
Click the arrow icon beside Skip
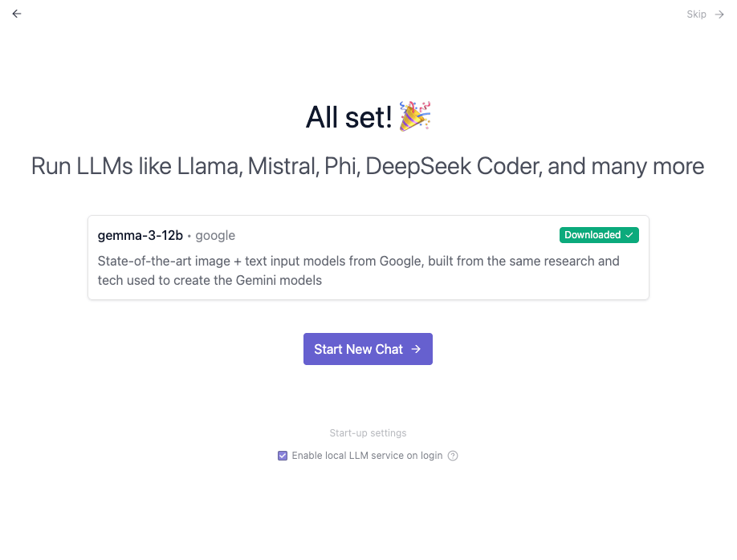(x=719, y=14)
